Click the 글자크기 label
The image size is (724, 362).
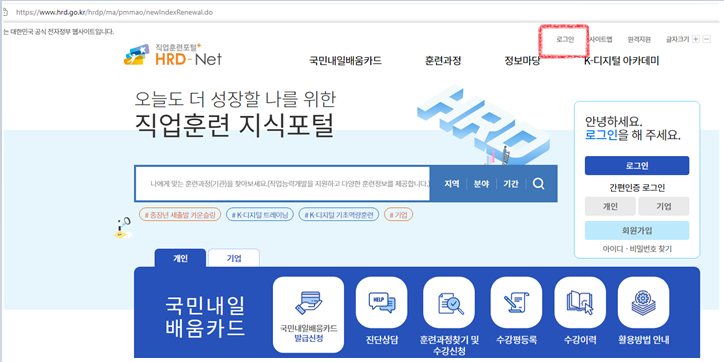pyautogui.click(x=677, y=40)
